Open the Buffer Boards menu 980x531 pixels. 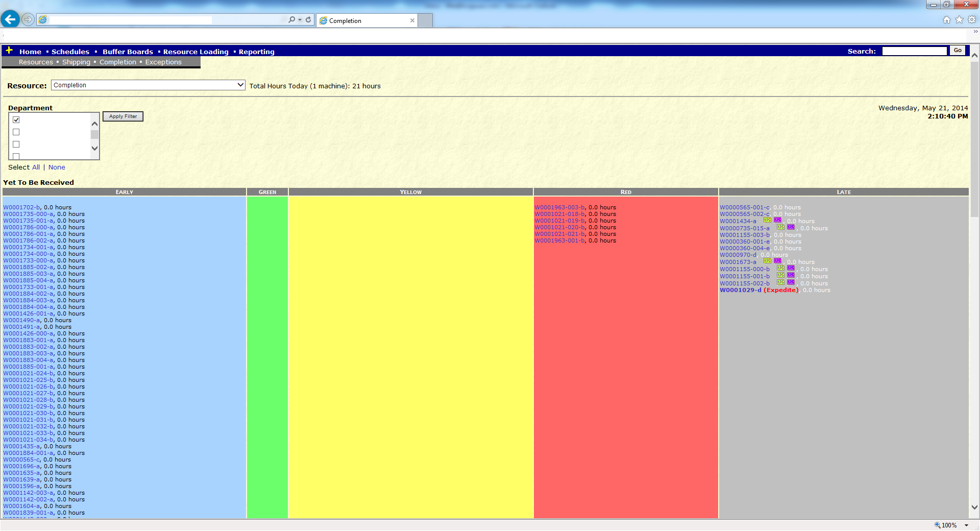(x=128, y=52)
